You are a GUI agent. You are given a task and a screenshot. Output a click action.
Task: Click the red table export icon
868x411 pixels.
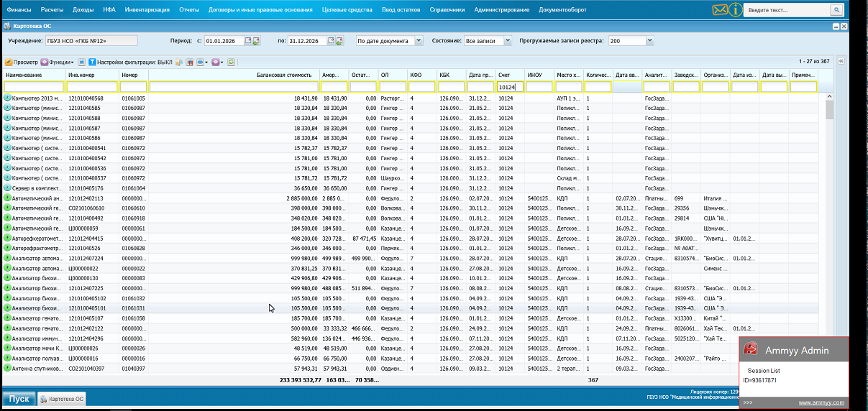(189, 63)
